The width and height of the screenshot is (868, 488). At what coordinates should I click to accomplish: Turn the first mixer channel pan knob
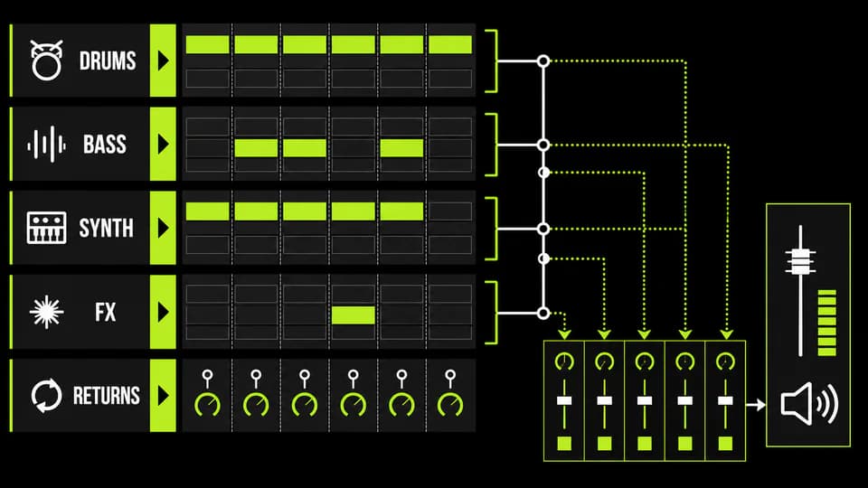click(x=564, y=361)
